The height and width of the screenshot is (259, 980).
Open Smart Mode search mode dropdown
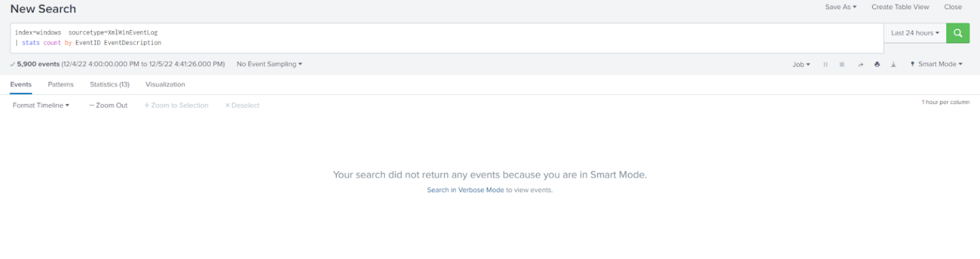(x=936, y=64)
